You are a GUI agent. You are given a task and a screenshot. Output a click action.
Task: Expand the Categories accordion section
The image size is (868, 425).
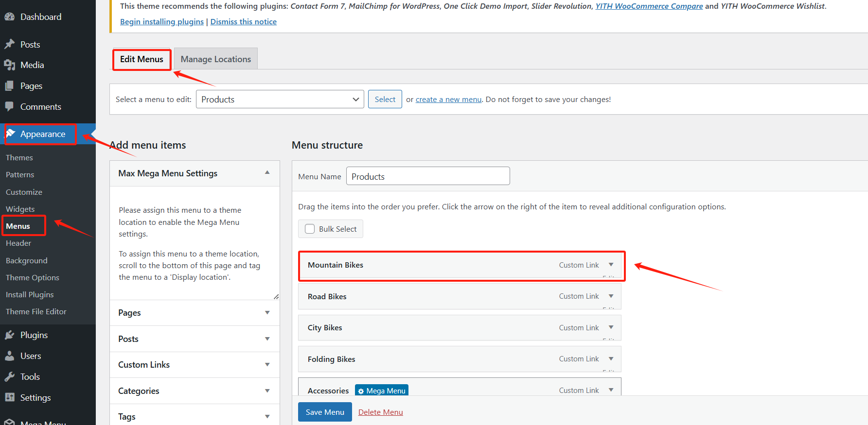point(267,391)
